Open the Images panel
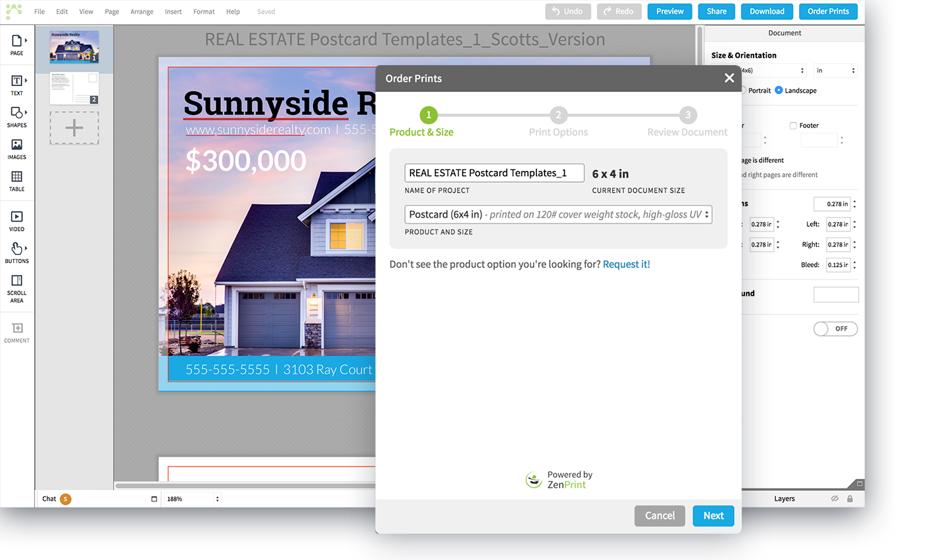Image resolution: width=943 pixels, height=560 pixels. [x=17, y=148]
